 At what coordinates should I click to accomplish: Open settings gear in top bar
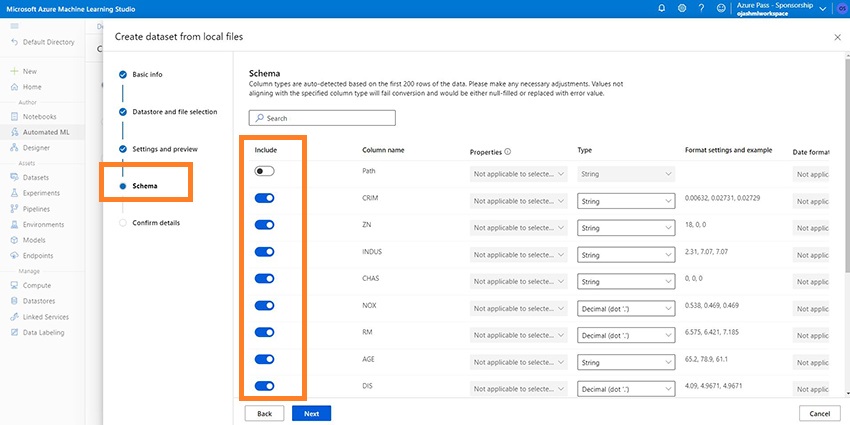682,8
